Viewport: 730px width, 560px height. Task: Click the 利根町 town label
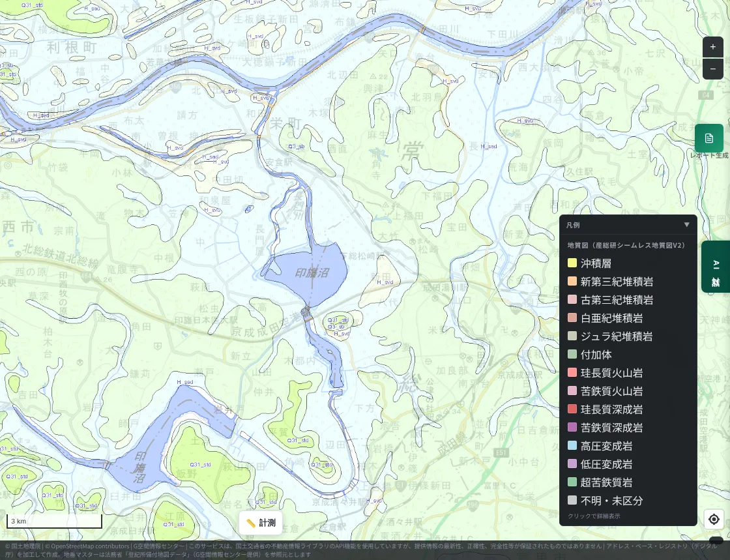[x=71, y=47]
